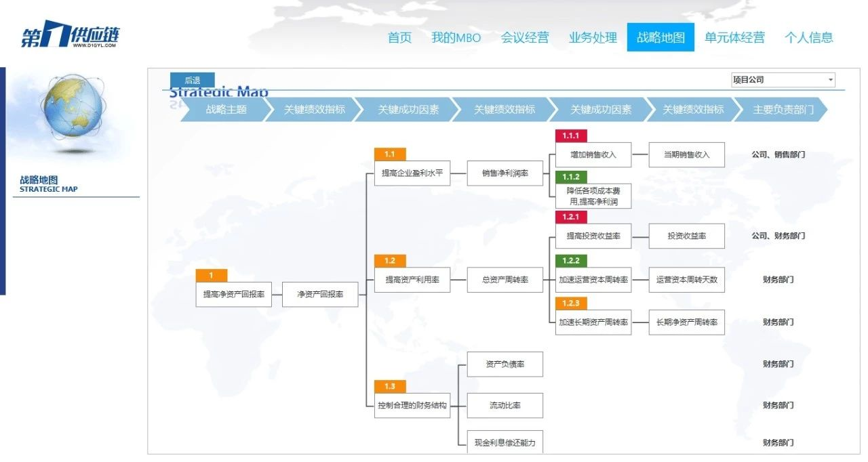The image size is (868, 462).
Task: Click the 控制合理的财务结构 node
Action: click(412, 406)
